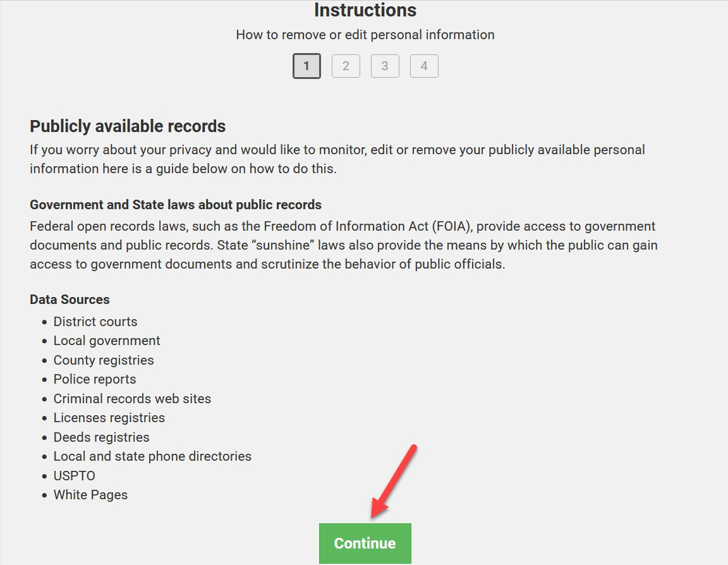Screen dimensions: 728x565
Task: Click the Publicly available records heading
Action: point(128,126)
